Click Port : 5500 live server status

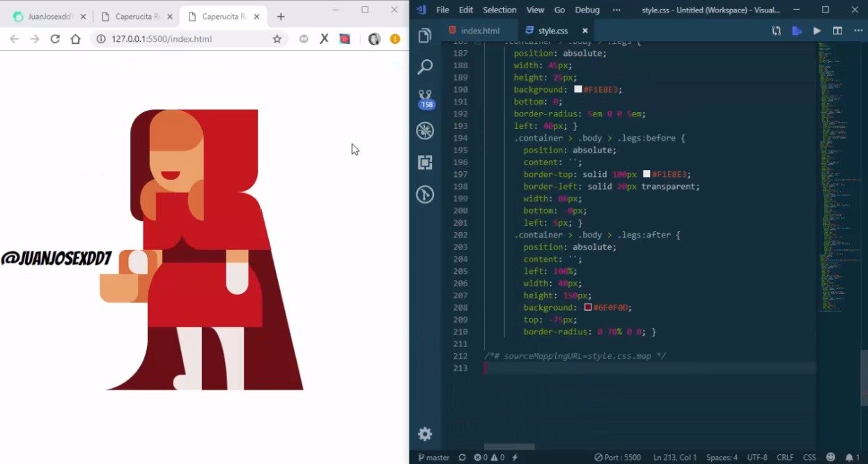(x=617, y=458)
